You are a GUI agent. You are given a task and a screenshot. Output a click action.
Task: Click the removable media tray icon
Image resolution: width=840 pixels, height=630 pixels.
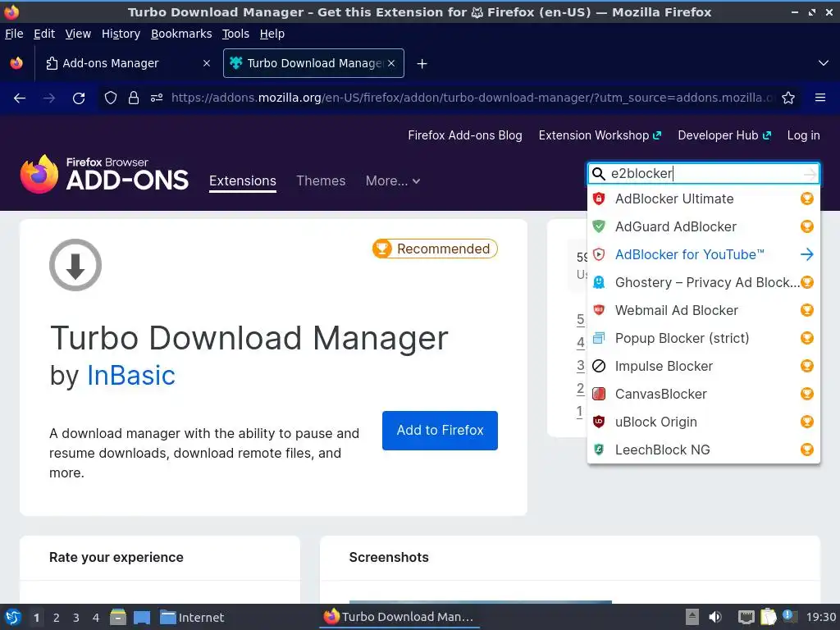(692, 617)
